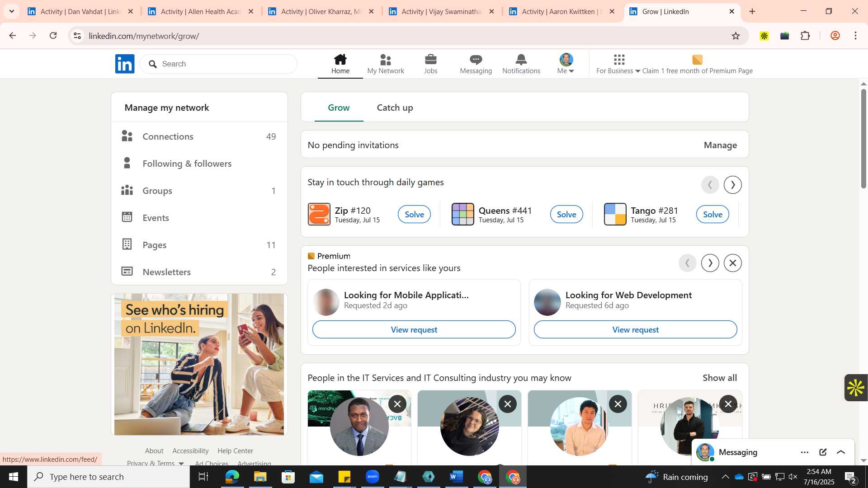
Task: Open Events in network sidebar
Action: tap(199, 217)
